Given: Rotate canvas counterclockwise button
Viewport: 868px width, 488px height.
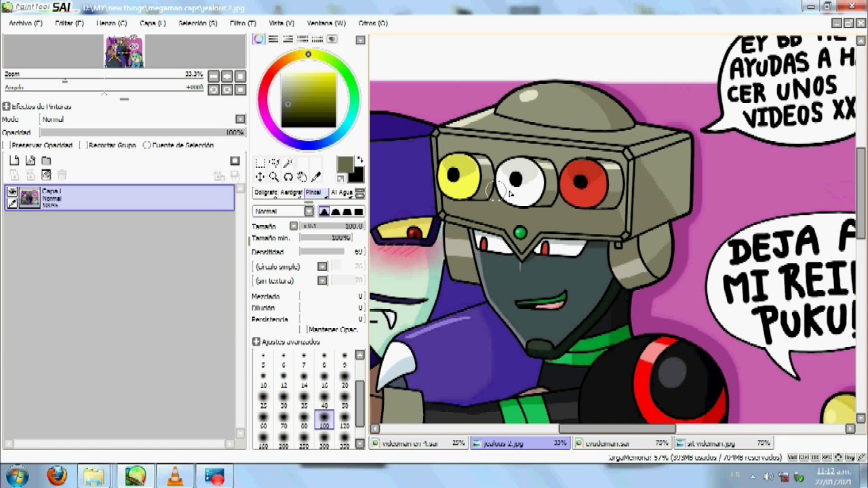Looking at the screenshot, I should [x=214, y=89].
